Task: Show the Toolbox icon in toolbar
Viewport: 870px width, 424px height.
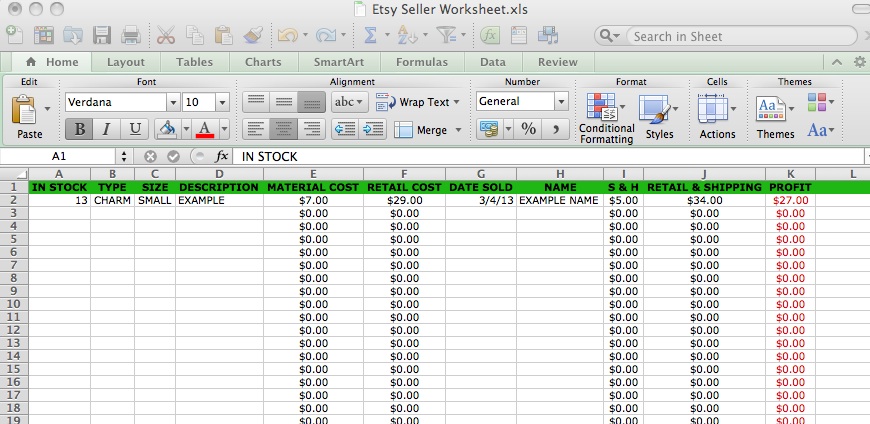Action: click(x=519, y=36)
